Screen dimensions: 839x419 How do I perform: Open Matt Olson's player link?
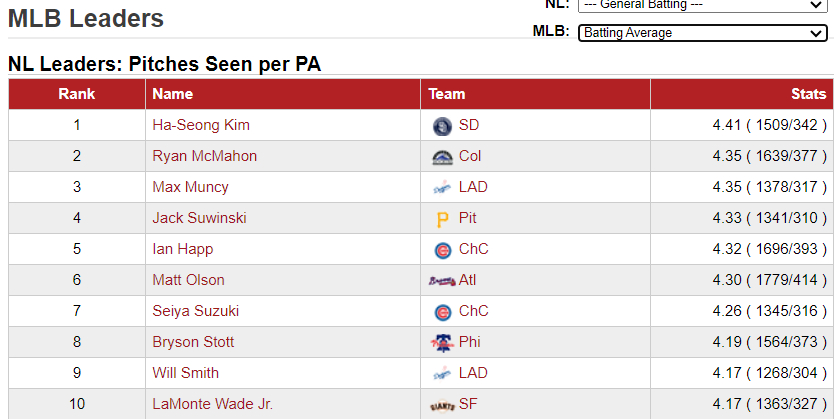tap(188, 280)
